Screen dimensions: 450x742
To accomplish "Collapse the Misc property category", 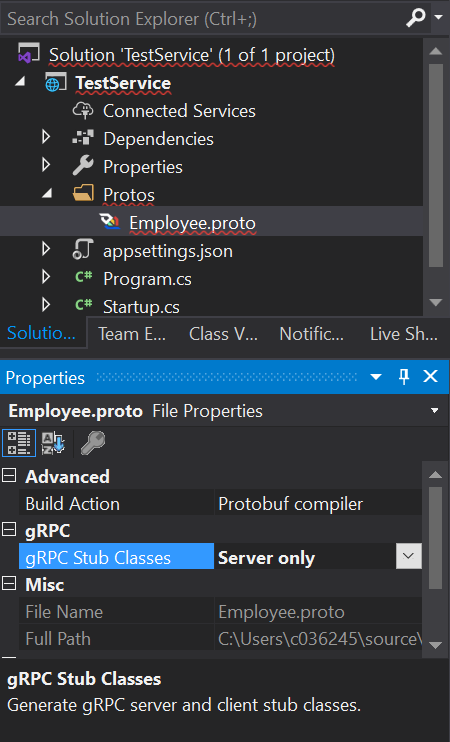I will (9, 584).
